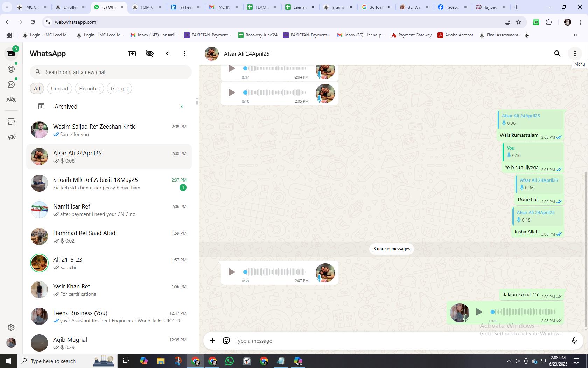Reload the page
588x368 pixels.
tap(33, 22)
